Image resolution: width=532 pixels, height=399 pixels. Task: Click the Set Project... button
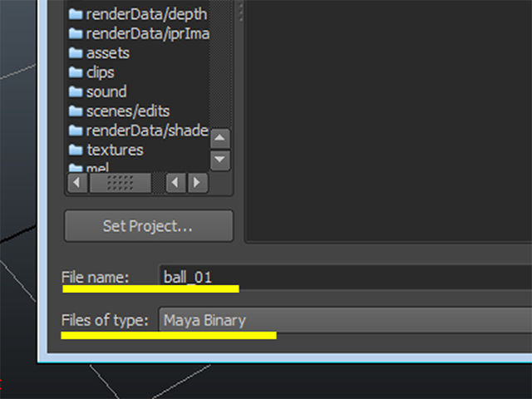click(x=149, y=226)
